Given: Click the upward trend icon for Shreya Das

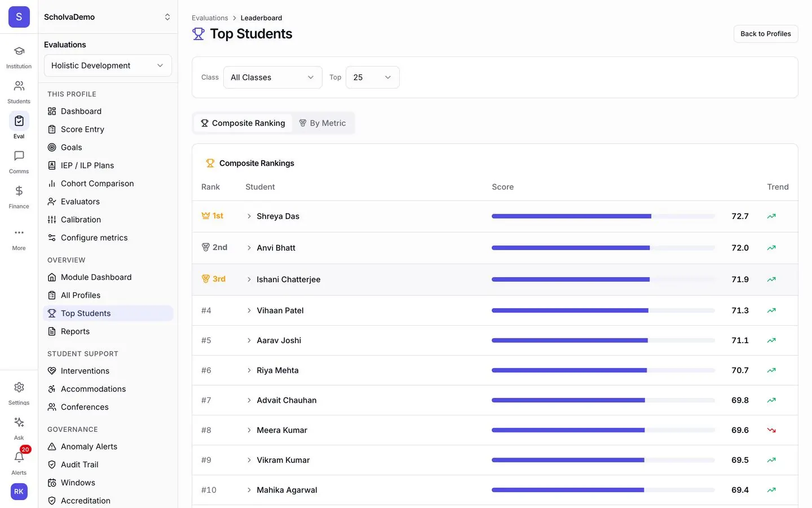Looking at the screenshot, I should pos(771,216).
